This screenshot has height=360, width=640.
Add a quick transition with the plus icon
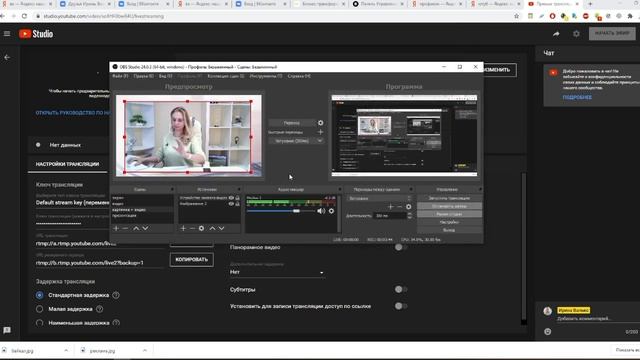click(x=320, y=132)
